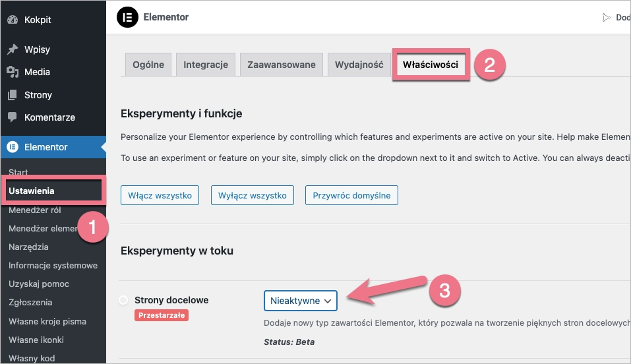Screen dimensions: 631x364
Task: Open Ustawienia in the Elementor submenu
Action: (32, 191)
